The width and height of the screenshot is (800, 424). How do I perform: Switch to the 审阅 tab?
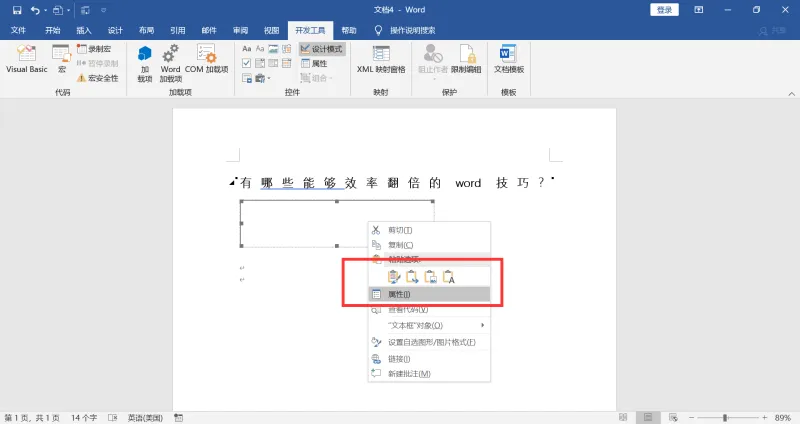tap(240, 31)
